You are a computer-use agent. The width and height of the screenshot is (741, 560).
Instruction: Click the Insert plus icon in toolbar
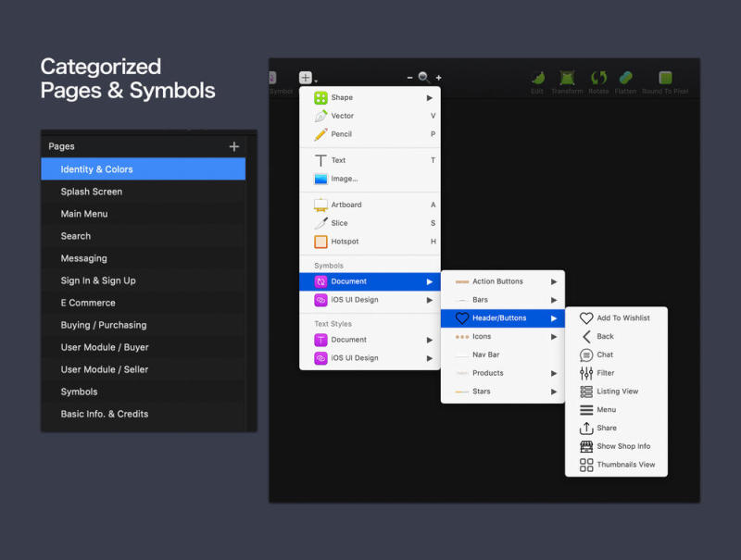[307, 79]
